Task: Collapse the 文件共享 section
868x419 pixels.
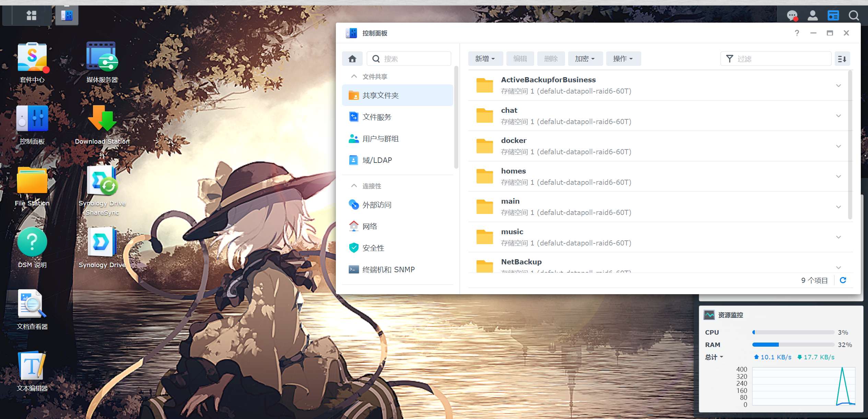Action: [354, 76]
